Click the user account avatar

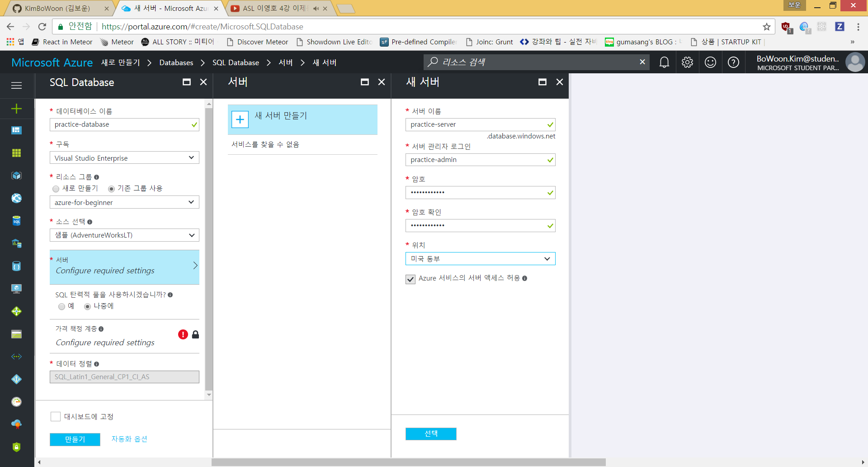[855, 62]
